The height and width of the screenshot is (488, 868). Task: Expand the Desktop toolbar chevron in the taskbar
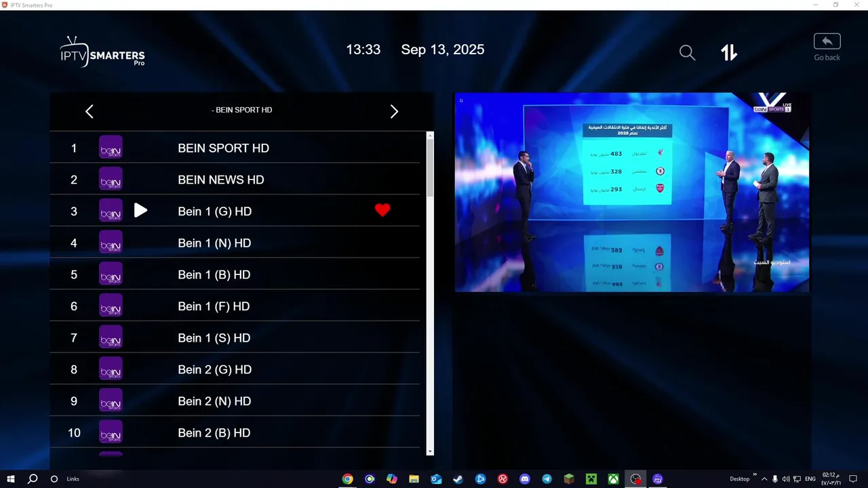pos(755,475)
